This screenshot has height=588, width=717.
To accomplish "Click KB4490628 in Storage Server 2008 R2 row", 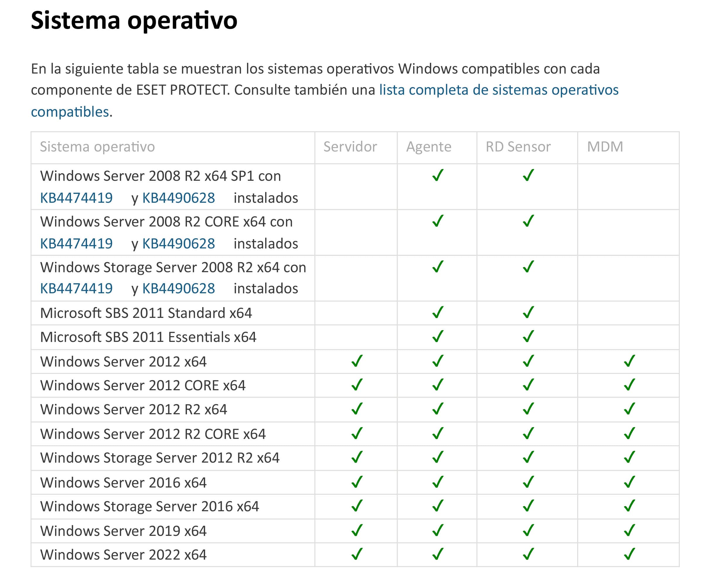I will 178,289.
